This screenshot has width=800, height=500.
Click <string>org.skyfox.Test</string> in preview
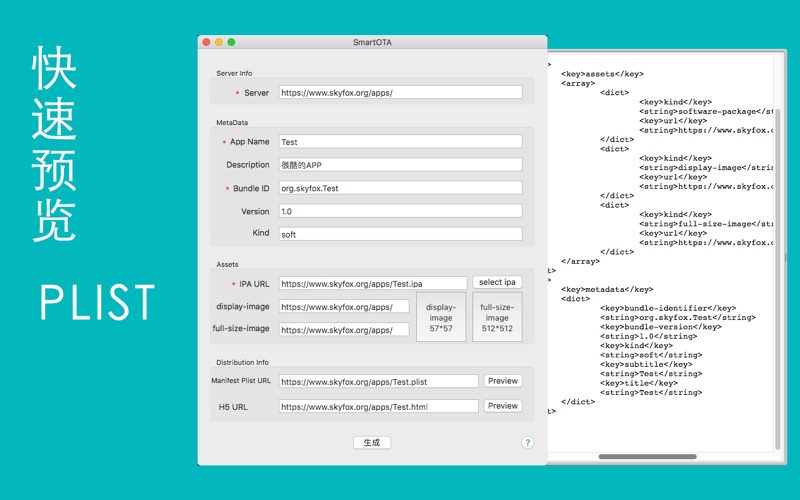[x=678, y=317]
